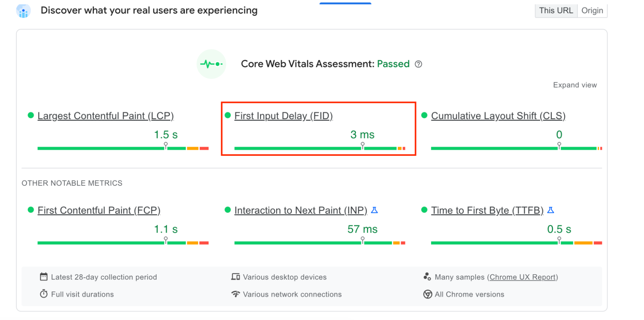Screen dimensions: 644x320
Task: Open First Contentful Paint (FCP) link
Action: point(99,211)
